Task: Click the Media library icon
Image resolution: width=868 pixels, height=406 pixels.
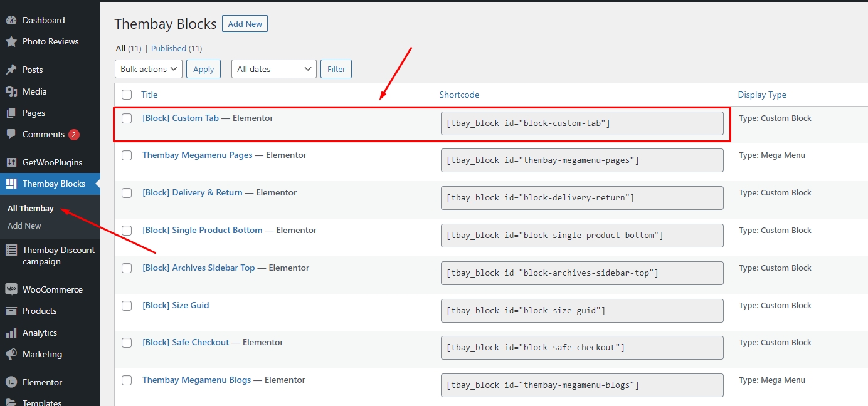Action: [x=11, y=91]
